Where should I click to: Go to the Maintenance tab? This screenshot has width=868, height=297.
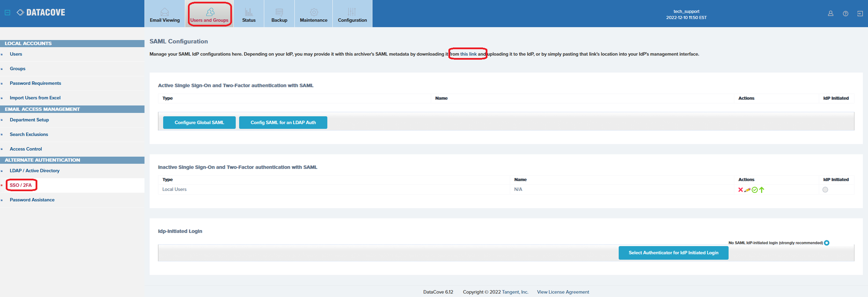pyautogui.click(x=314, y=15)
